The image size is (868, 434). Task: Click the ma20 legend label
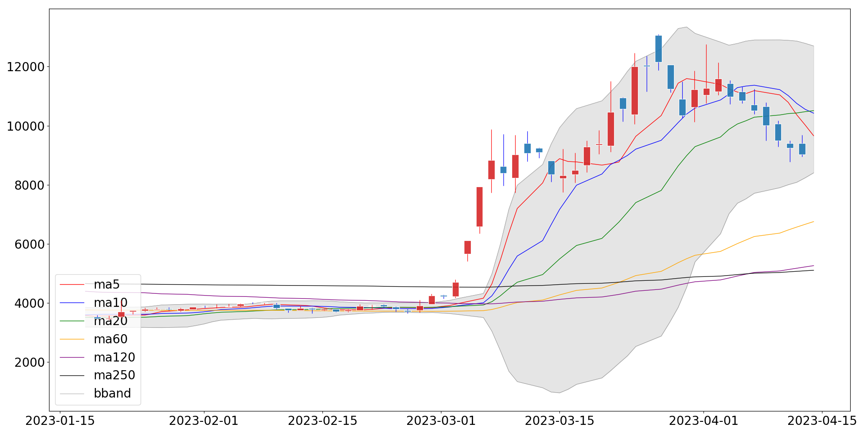click(111, 321)
